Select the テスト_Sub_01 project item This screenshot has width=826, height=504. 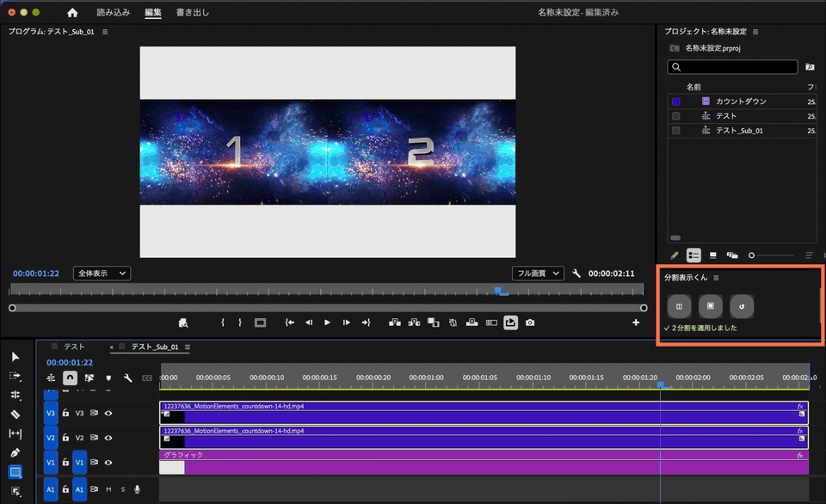point(741,131)
